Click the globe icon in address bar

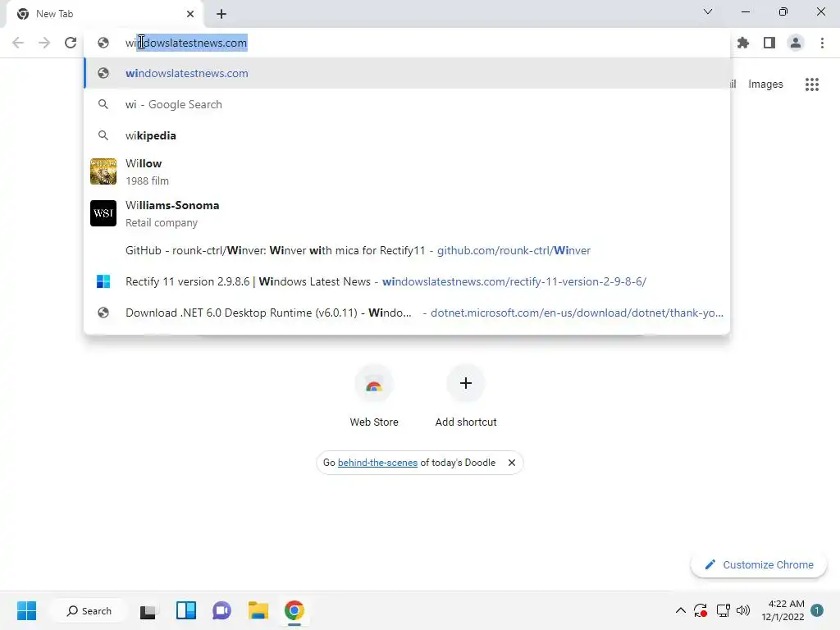[x=103, y=43]
